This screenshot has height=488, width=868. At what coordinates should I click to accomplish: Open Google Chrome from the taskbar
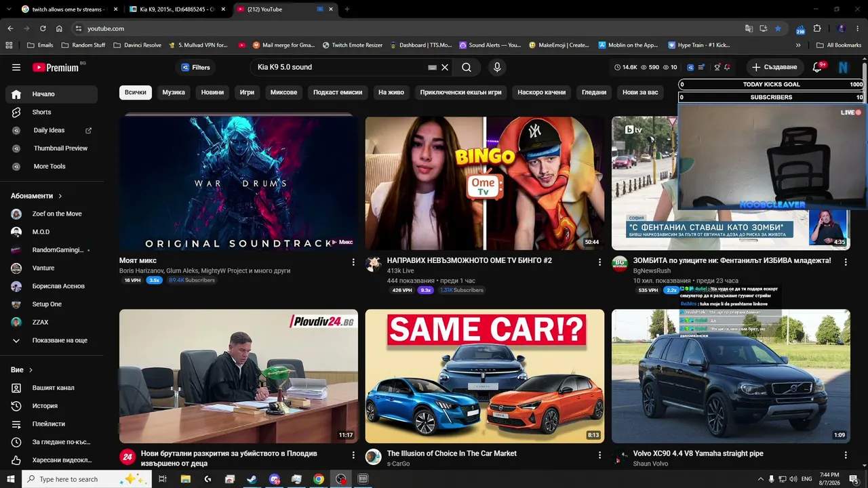pos(319,479)
